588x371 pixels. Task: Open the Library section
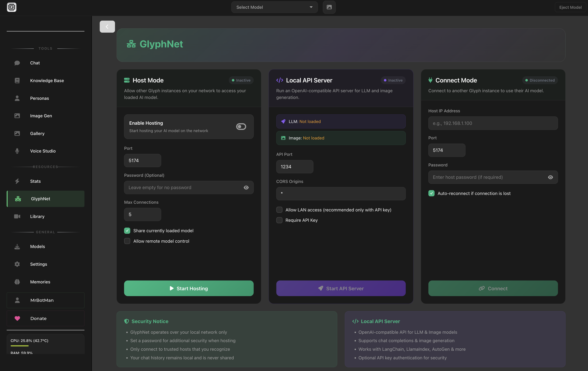(37, 216)
